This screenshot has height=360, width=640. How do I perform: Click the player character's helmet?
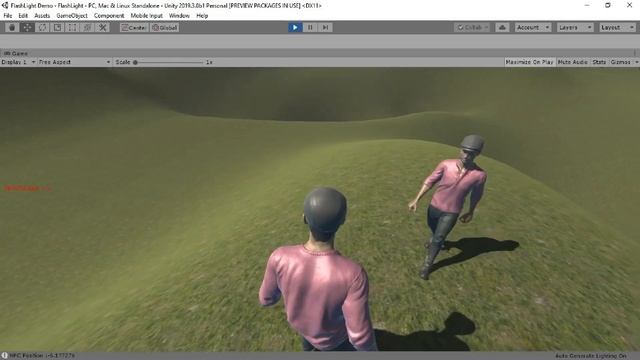[325, 211]
